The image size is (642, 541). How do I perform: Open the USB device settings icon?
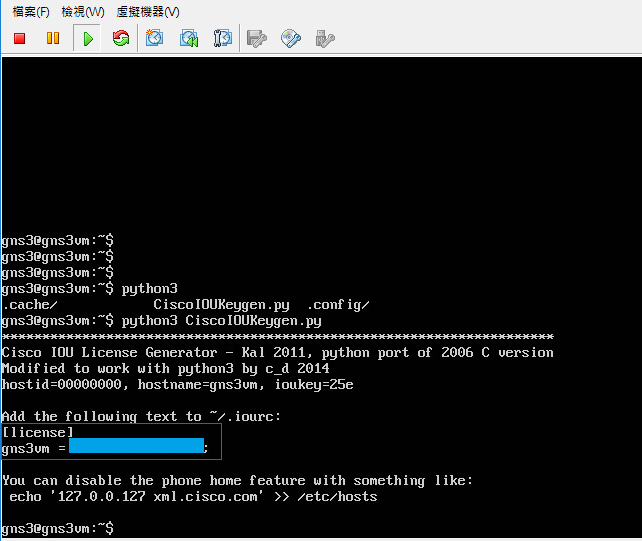325,39
